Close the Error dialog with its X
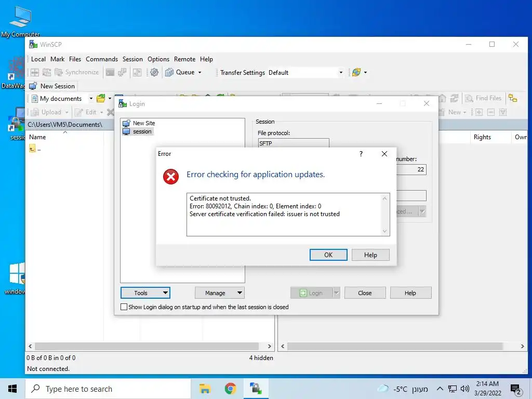Screen dimensions: 532x399 pyautogui.click(x=384, y=154)
